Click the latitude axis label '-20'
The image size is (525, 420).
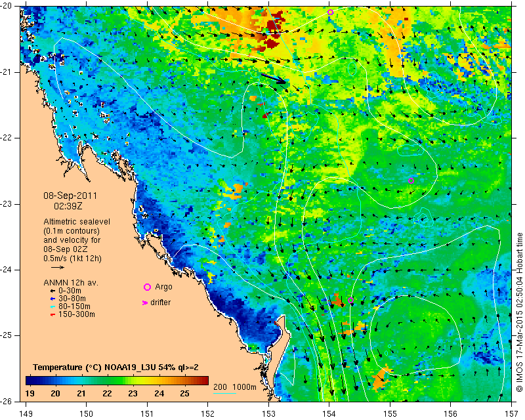tap(7, 6)
